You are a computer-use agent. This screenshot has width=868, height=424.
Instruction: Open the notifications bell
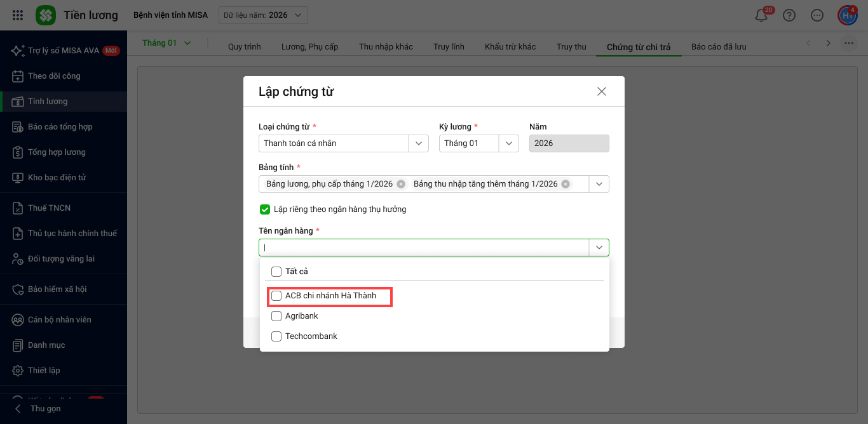coord(761,16)
